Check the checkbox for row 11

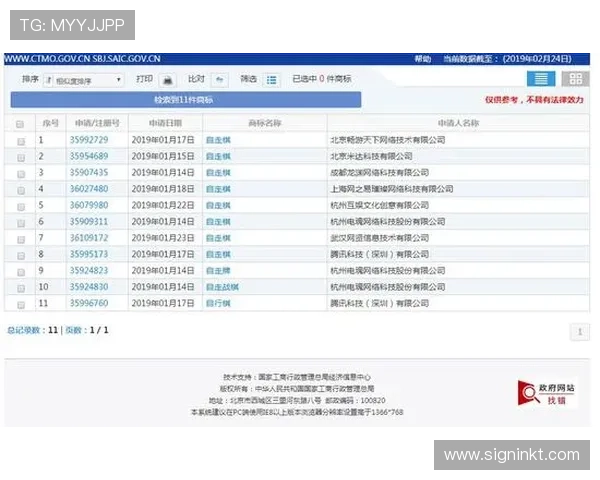pyautogui.click(x=21, y=305)
